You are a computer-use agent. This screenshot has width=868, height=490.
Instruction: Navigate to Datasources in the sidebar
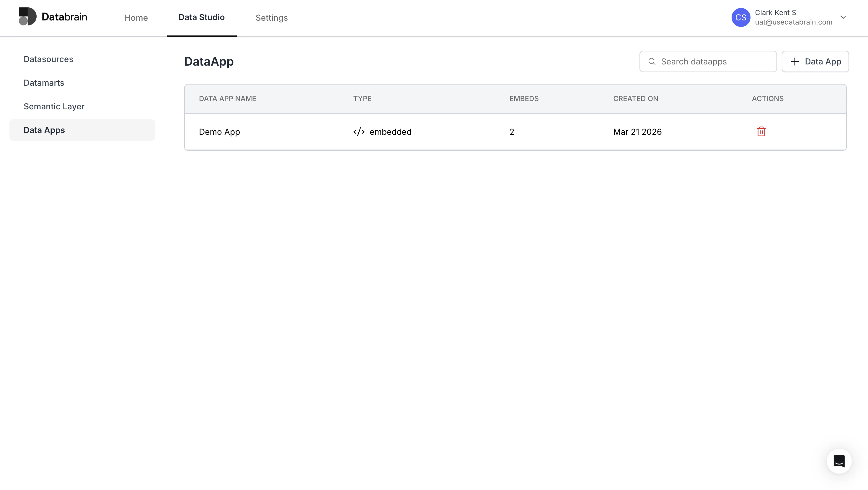(48, 59)
